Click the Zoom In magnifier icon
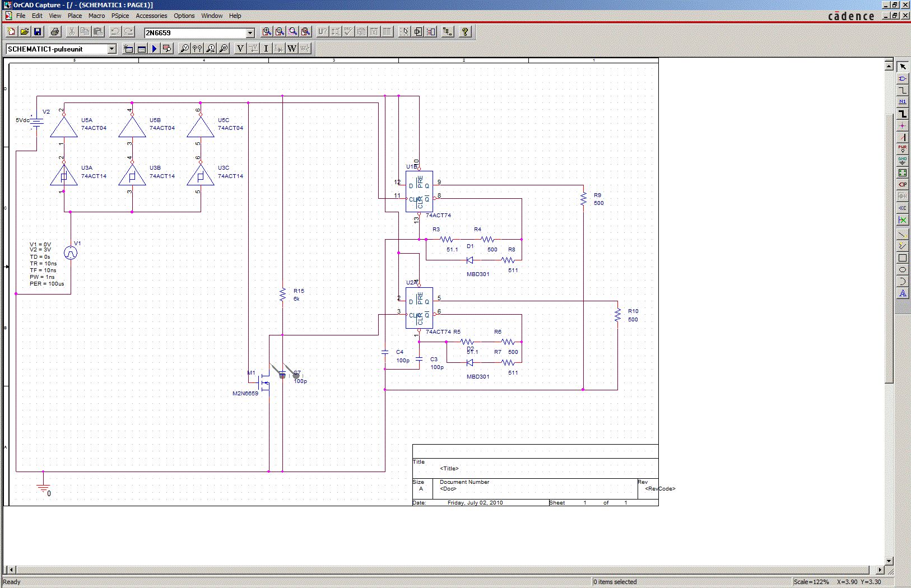 [x=267, y=32]
